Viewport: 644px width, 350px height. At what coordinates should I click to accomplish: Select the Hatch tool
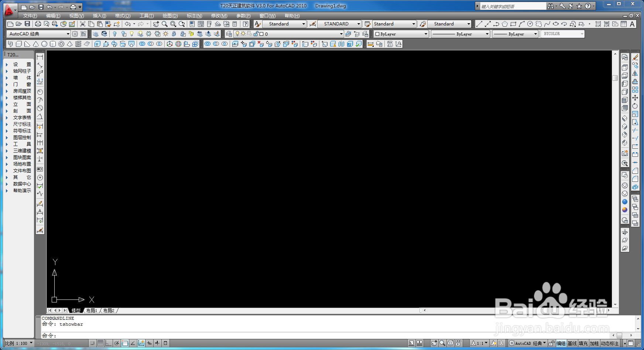(x=598, y=24)
